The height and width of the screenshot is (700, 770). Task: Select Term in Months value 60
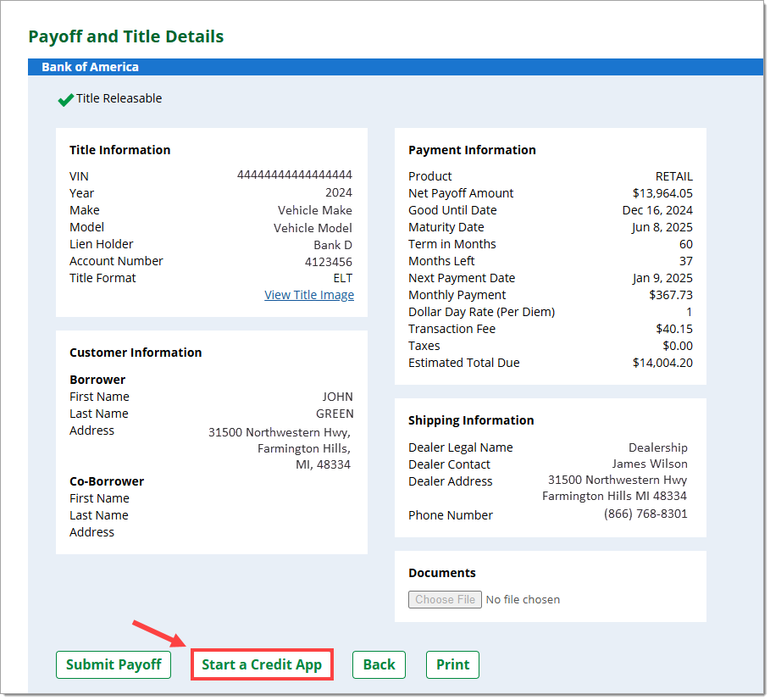(x=685, y=244)
